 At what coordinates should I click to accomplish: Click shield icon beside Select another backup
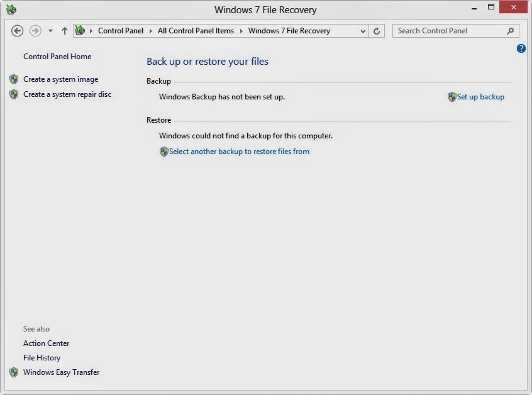164,152
